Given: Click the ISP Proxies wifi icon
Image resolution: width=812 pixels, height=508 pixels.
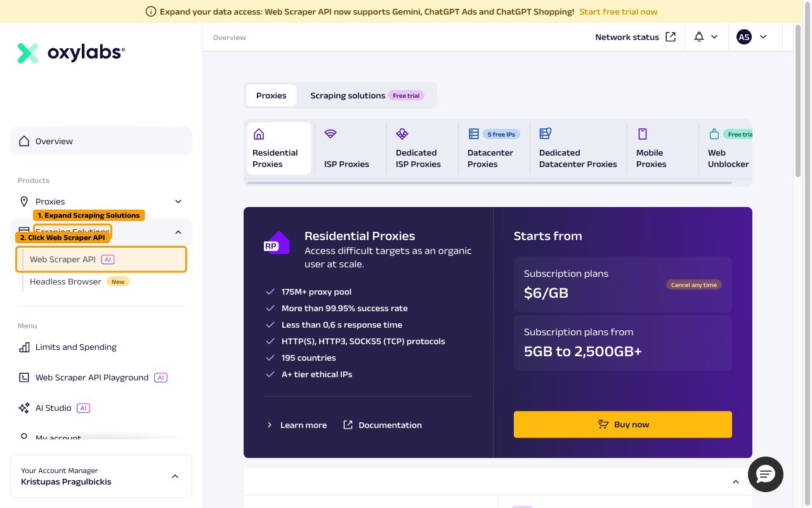Looking at the screenshot, I should point(330,134).
